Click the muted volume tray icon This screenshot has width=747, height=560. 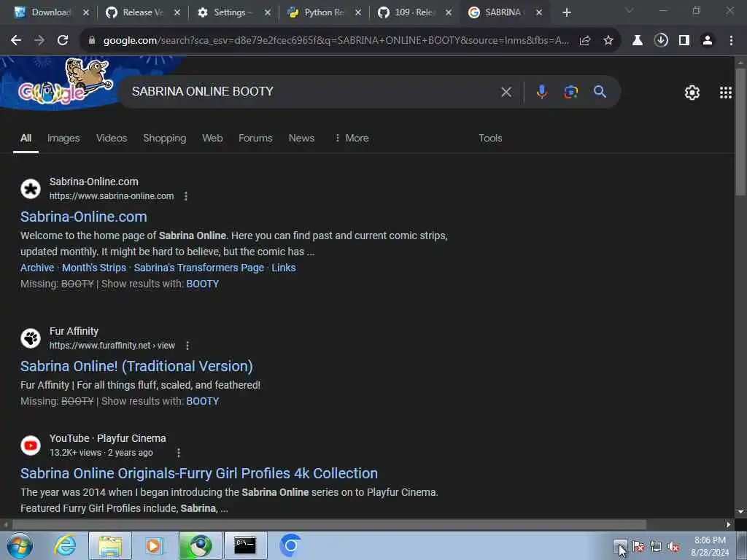(673, 547)
